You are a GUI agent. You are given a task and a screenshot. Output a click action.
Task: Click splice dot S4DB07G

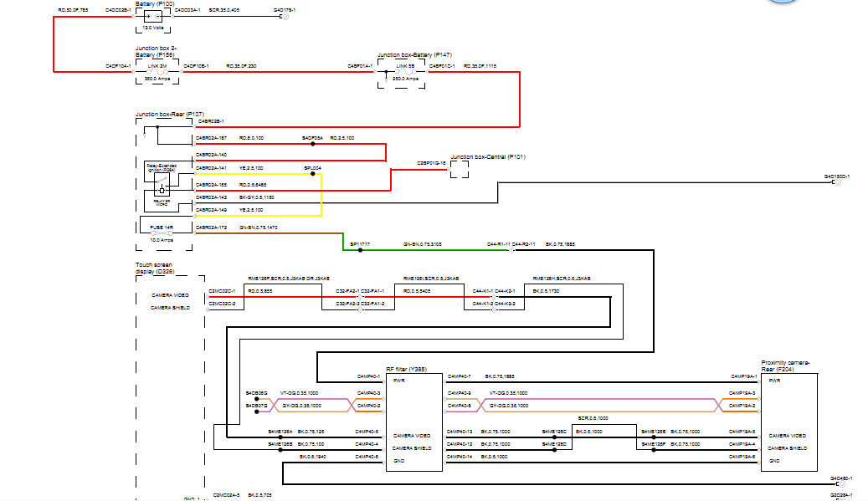click(x=256, y=412)
